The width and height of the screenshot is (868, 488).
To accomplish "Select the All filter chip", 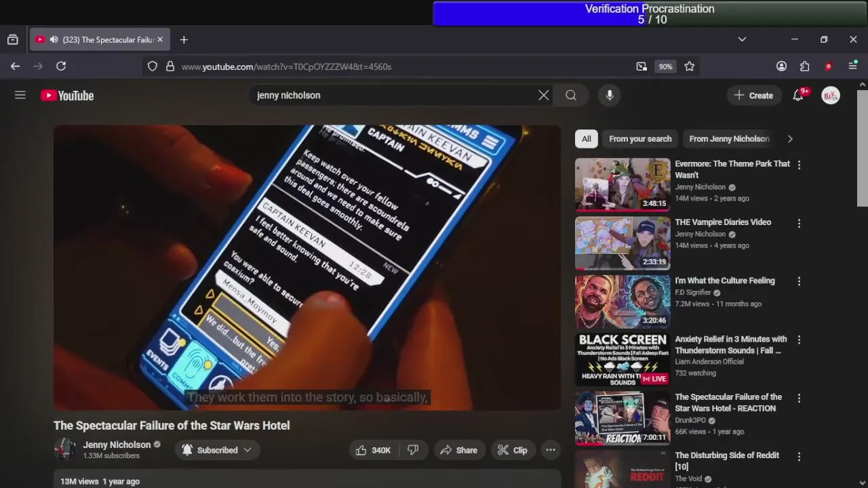I will (587, 139).
